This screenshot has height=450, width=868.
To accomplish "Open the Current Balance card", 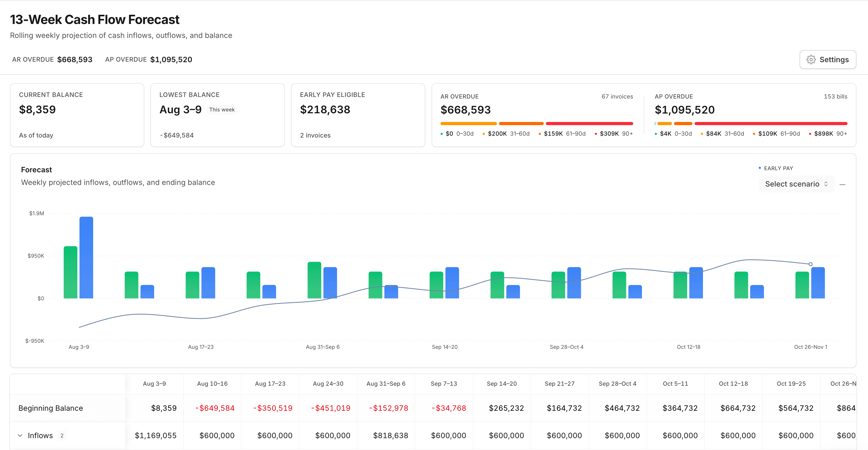I will [77, 115].
